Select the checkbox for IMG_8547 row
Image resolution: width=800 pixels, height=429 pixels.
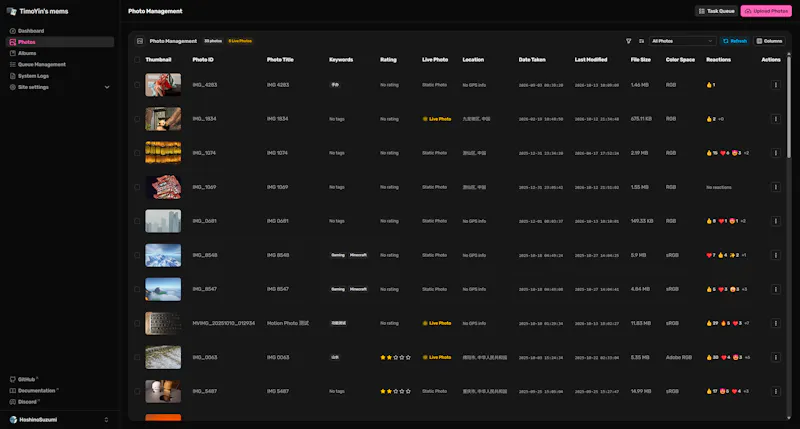pos(137,289)
